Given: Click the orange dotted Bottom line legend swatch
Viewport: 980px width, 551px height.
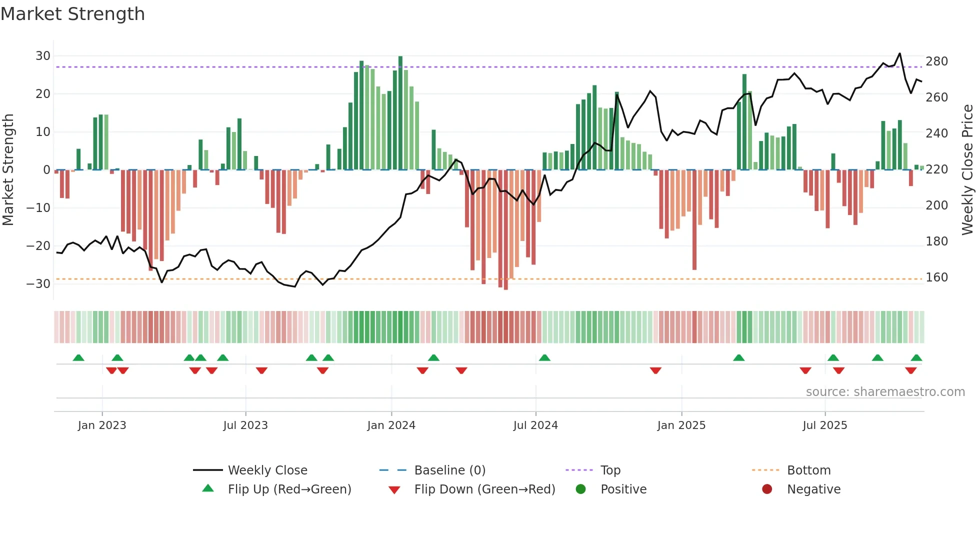Looking at the screenshot, I should (765, 470).
